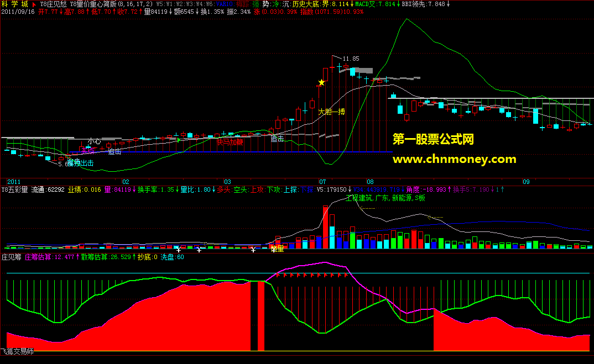This screenshot has height=364, width=594.
Task: Click the pink 买点 buy-point label
Action: [87, 151]
